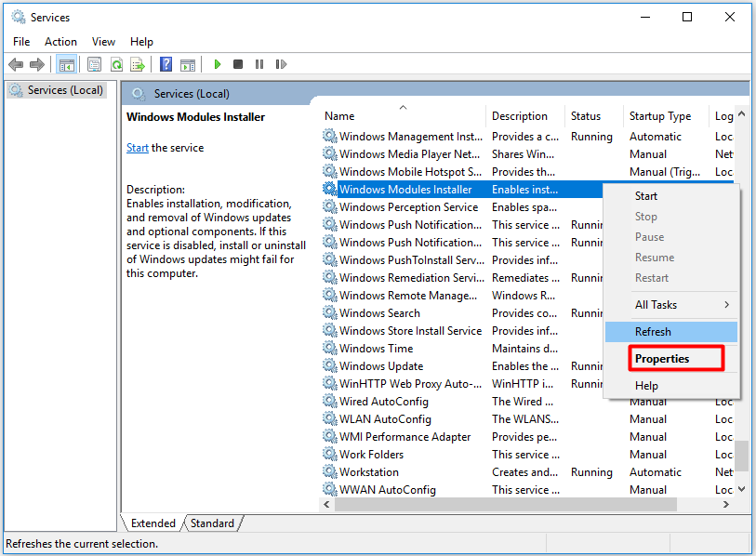Click the Restart Service toolbar icon
Viewport: 756px width, 556px height.
coord(281,64)
